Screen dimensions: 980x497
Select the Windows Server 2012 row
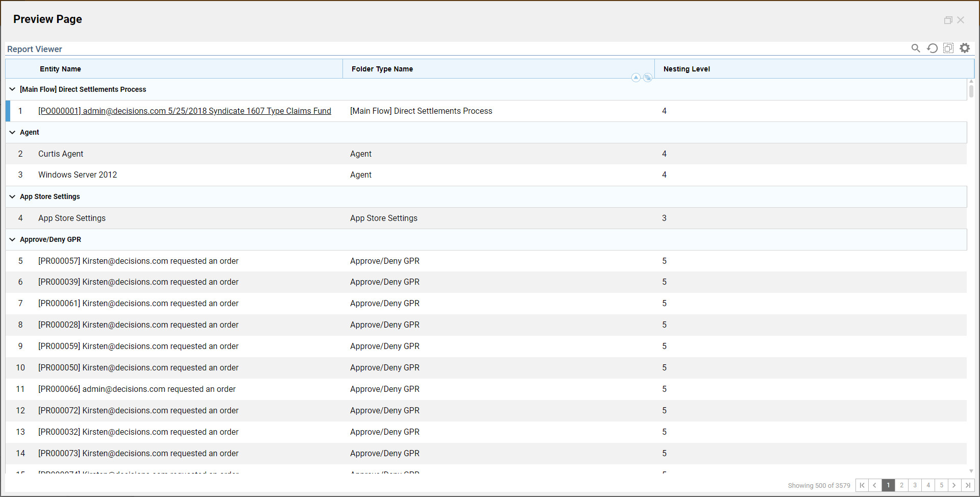(x=486, y=175)
